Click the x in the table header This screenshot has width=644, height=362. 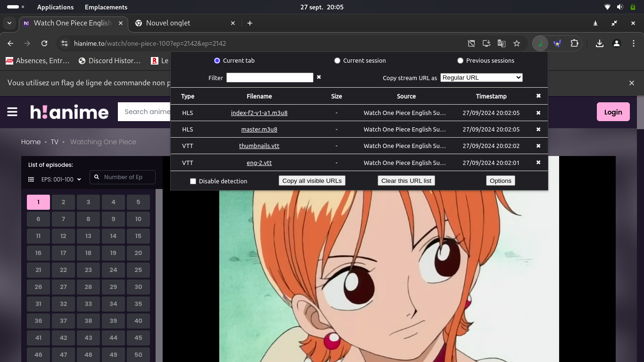538,96
